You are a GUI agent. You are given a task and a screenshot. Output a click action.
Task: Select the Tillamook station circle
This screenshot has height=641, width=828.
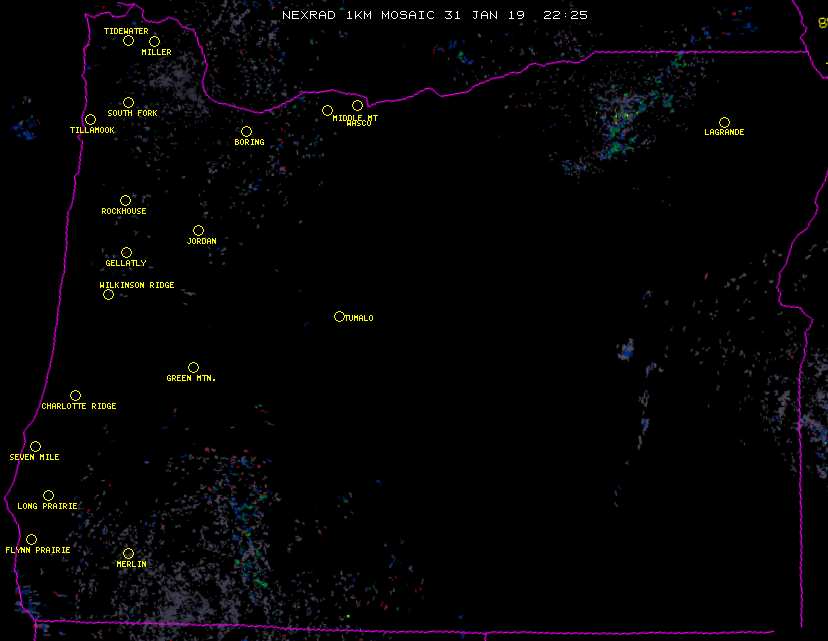(x=90, y=120)
